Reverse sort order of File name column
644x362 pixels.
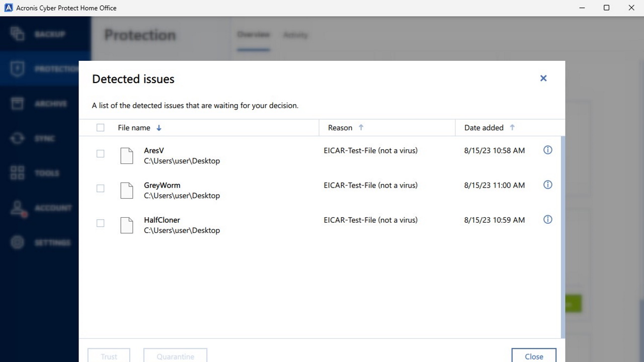click(x=158, y=128)
